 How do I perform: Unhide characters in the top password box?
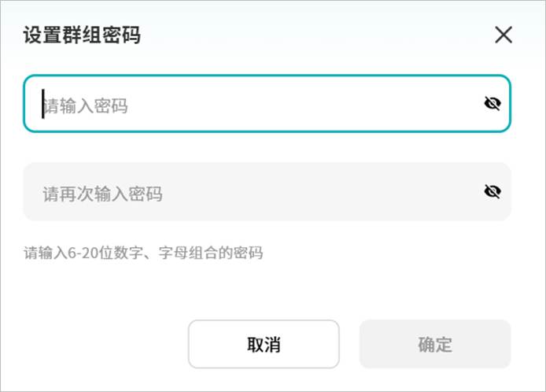pos(493,103)
